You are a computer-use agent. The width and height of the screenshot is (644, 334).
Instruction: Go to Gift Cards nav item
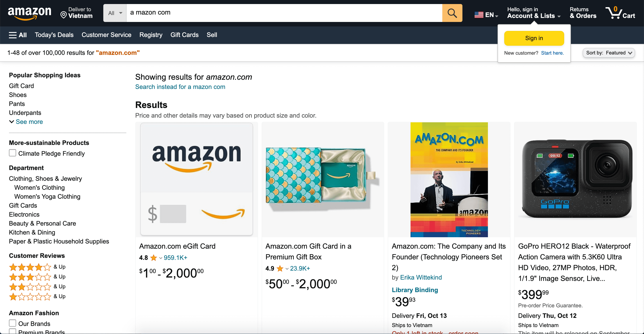coord(184,35)
